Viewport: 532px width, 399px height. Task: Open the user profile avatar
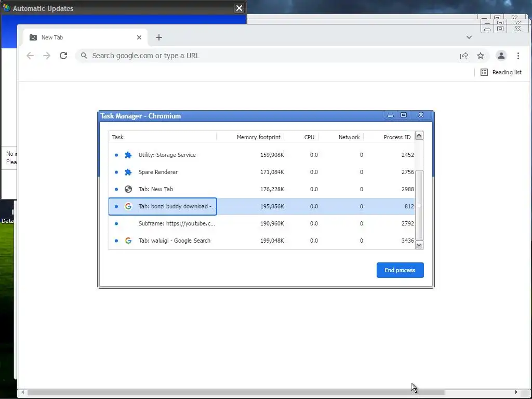click(x=501, y=56)
